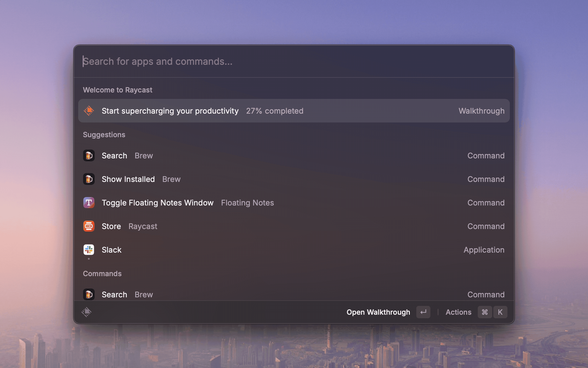
Task: Click Command label on Store row
Action: coord(486,226)
